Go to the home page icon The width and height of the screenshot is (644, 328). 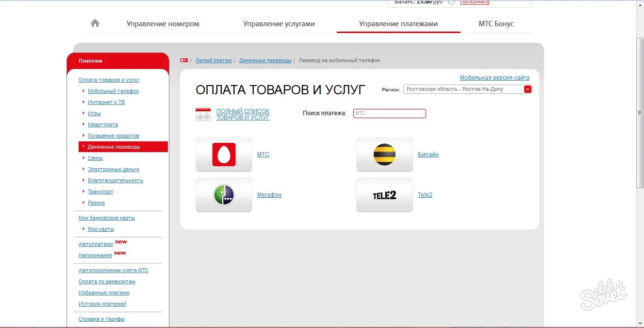coord(95,23)
